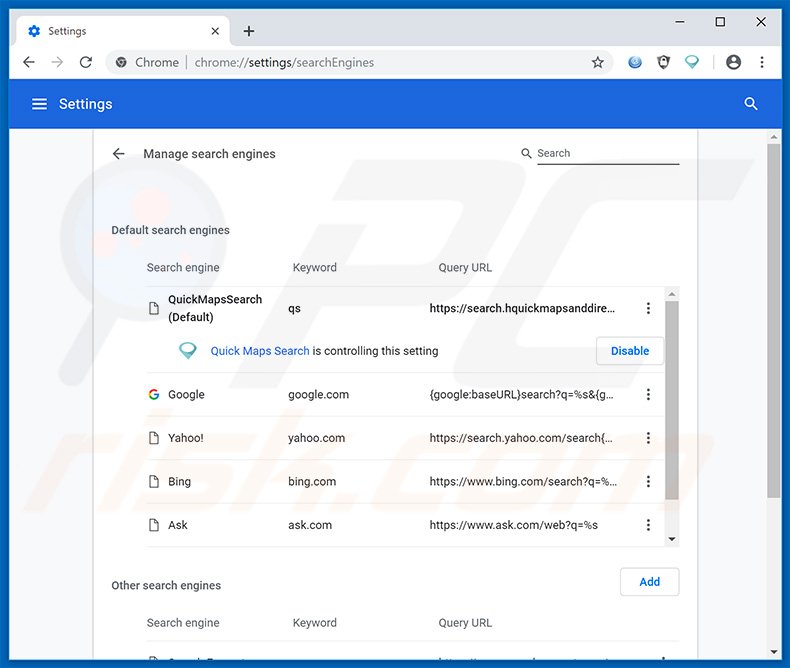Open a new tab with plus button
This screenshot has height=668, width=790.
249,31
